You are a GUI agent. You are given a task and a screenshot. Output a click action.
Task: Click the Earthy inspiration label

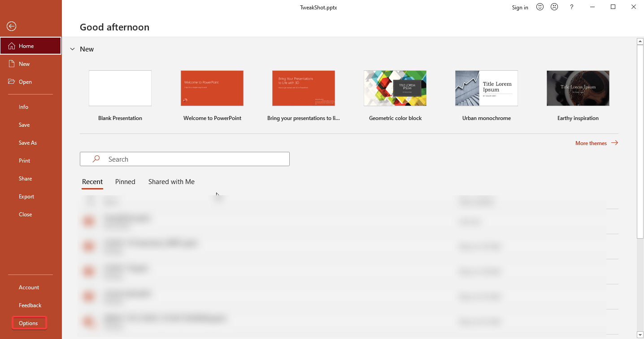tap(578, 118)
